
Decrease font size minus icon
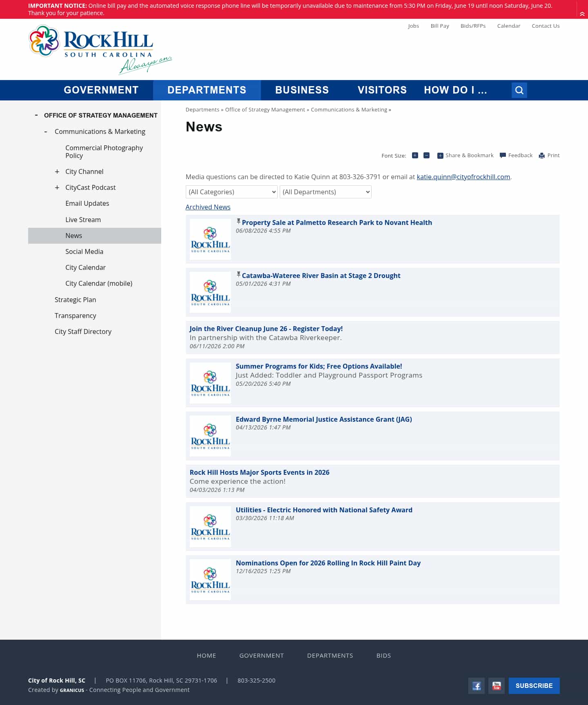[x=426, y=155]
